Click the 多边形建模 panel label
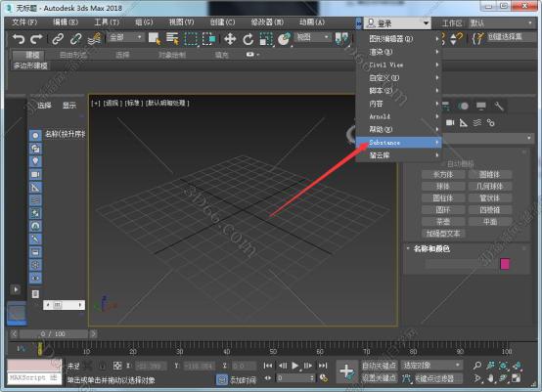542x392 pixels. 30,65
